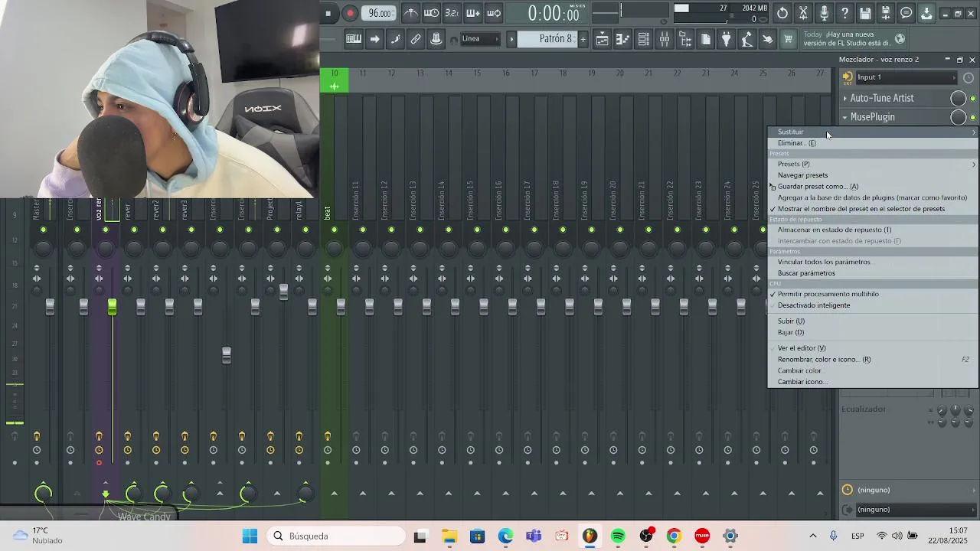Click the beat track volume fader
980x551 pixels.
coord(341,307)
